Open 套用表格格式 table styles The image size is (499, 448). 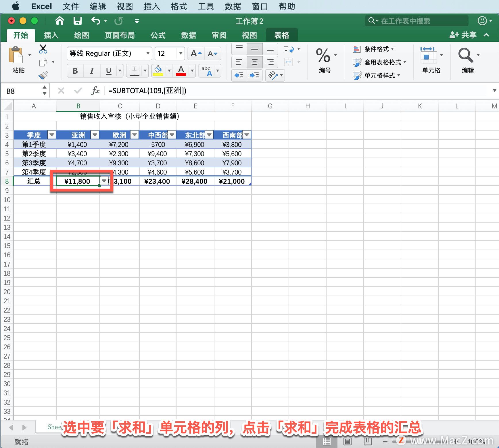379,62
